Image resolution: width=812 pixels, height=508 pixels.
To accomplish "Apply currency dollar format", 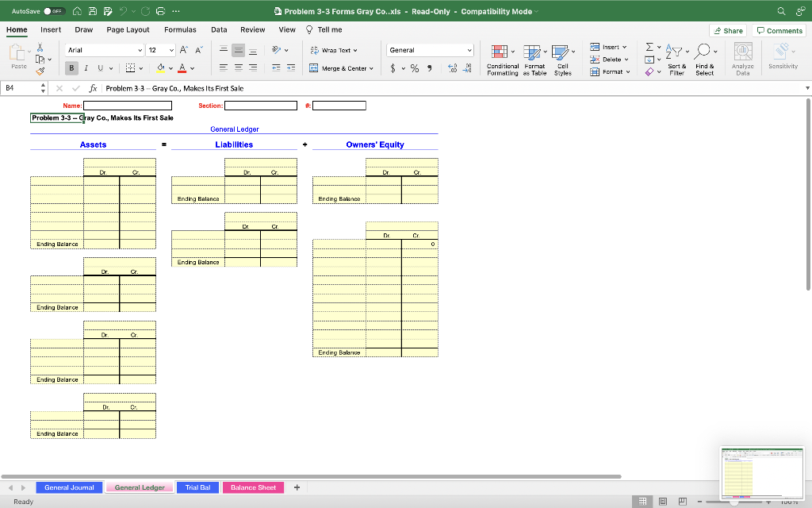I will (x=393, y=68).
